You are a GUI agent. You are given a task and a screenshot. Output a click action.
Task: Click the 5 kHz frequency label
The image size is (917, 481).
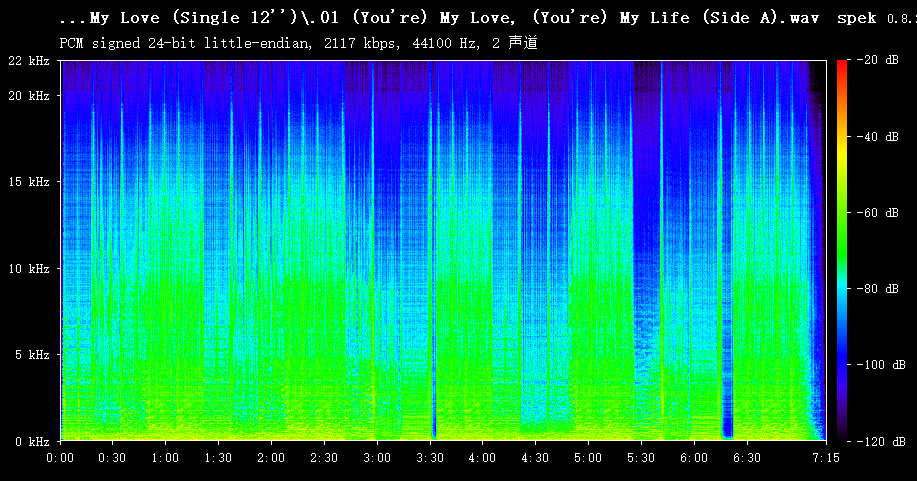(32, 355)
